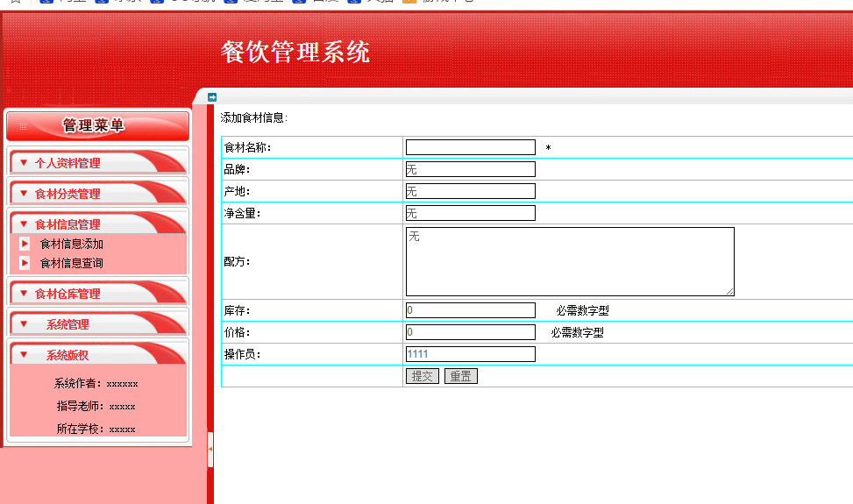This screenshot has width=853, height=504.
Task: Open the 食材仓库管理 menu section
Action: pyautogui.click(x=98, y=294)
